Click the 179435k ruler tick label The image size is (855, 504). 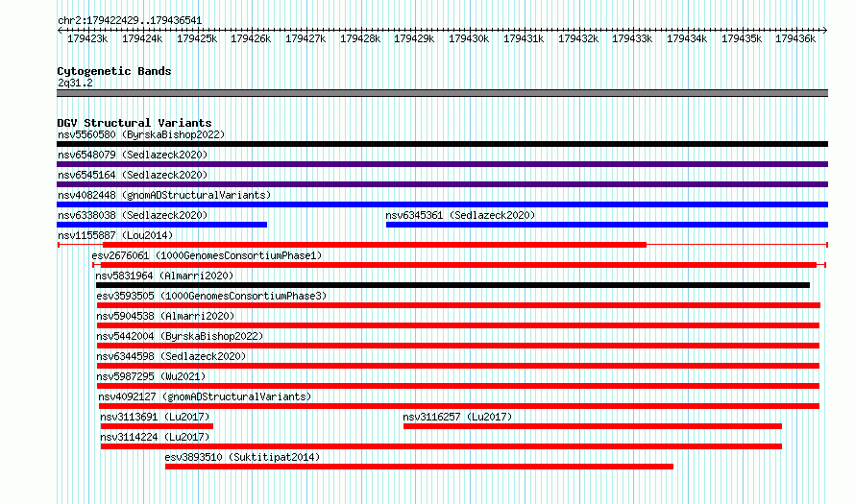[742, 38]
